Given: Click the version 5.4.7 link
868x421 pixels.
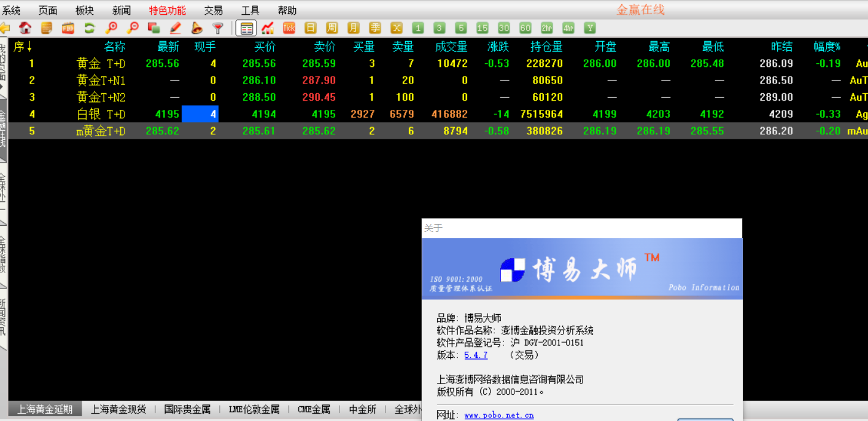Looking at the screenshot, I should pos(476,355).
